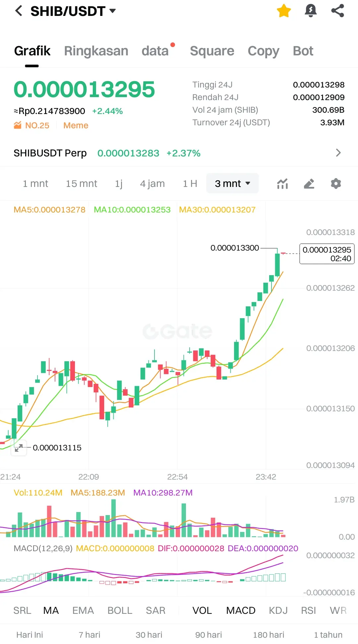Image resolution: width=358 pixels, height=644 pixels.
Task: Select the 1 tahun range
Action: (328, 635)
